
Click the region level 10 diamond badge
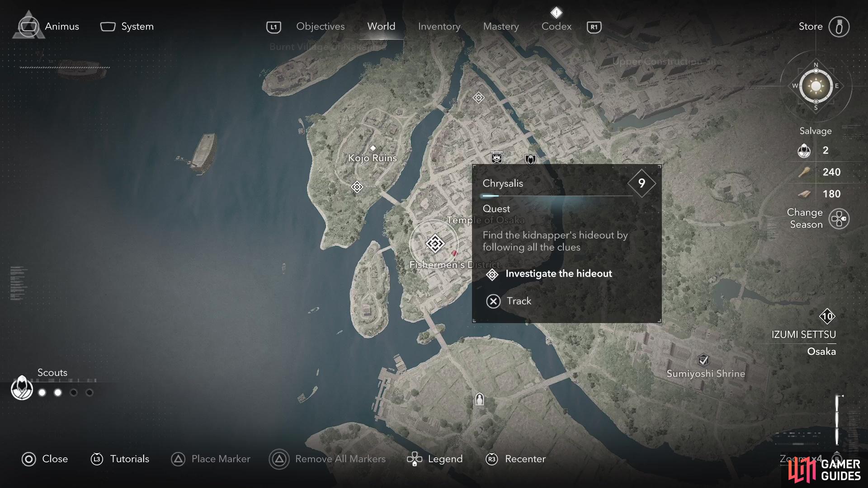[x=827, y=316]
